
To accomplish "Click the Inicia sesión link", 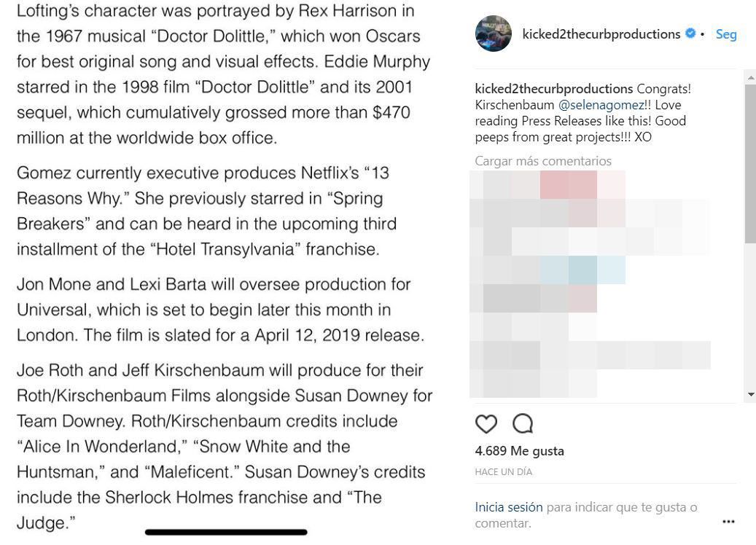I will (x=509, y=507).
